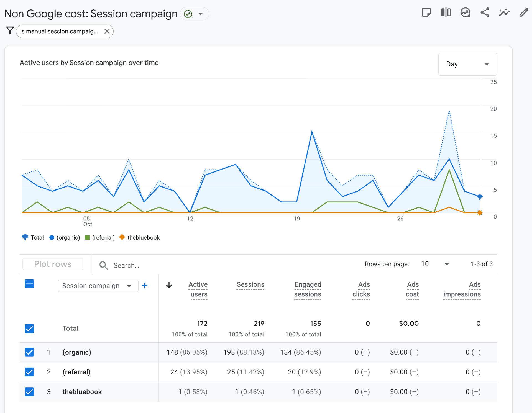Toggle thebluebook orange legend item
The height and width of the screenshot is (413, 532).
pyautogui.click(x=140, y=237)
